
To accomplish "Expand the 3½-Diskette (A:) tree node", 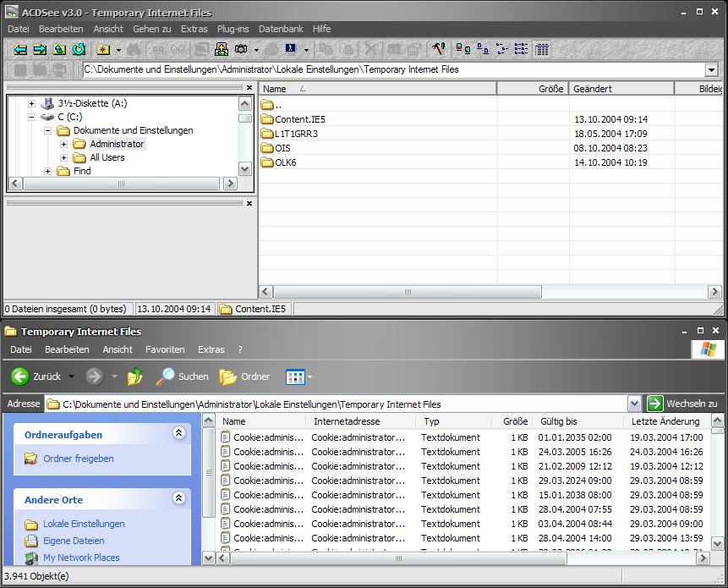I will (x=31, y=103).
